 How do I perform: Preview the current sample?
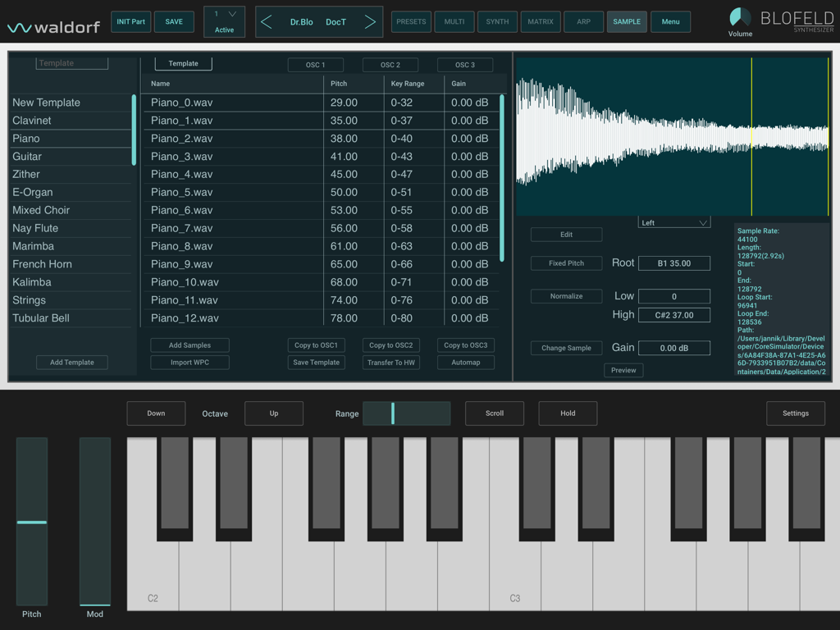(x=623, y=370)
